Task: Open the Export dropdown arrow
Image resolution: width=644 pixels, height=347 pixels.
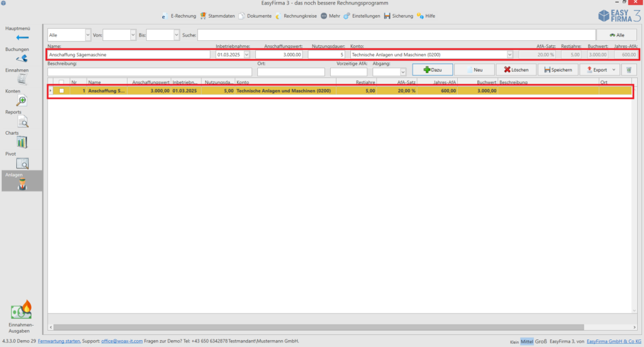Action: click(614, 70)
